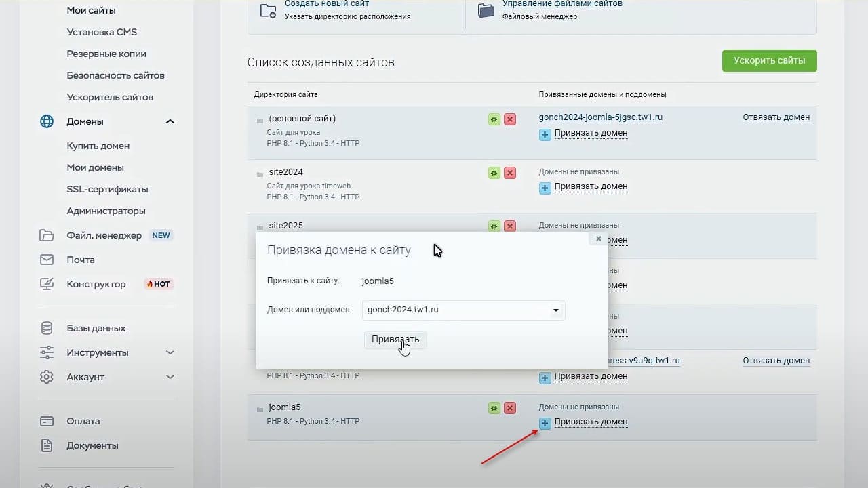Collapse the Домены sidebar section
Screen dimensions: 868x488
click(170, 121)
